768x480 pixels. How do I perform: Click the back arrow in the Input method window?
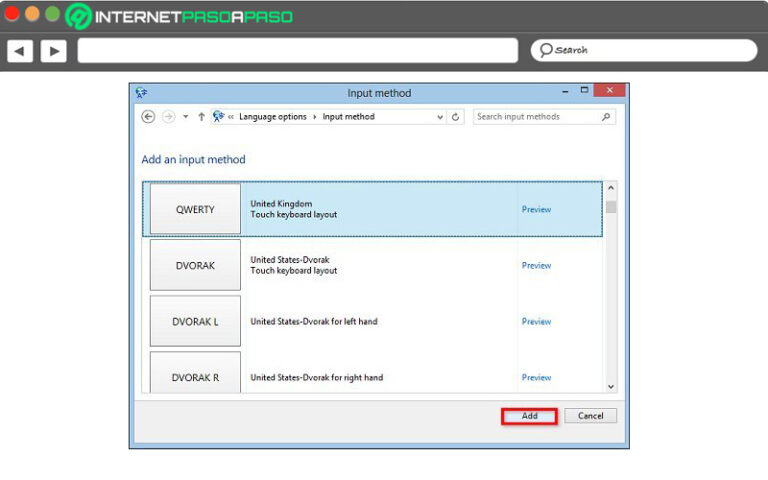click(x=148, y=117)
